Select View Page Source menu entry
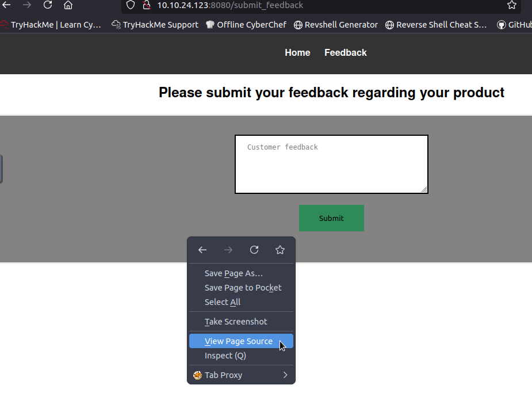Image resolution: width=532 pixels, height=393 pixels. pos(241,341)
